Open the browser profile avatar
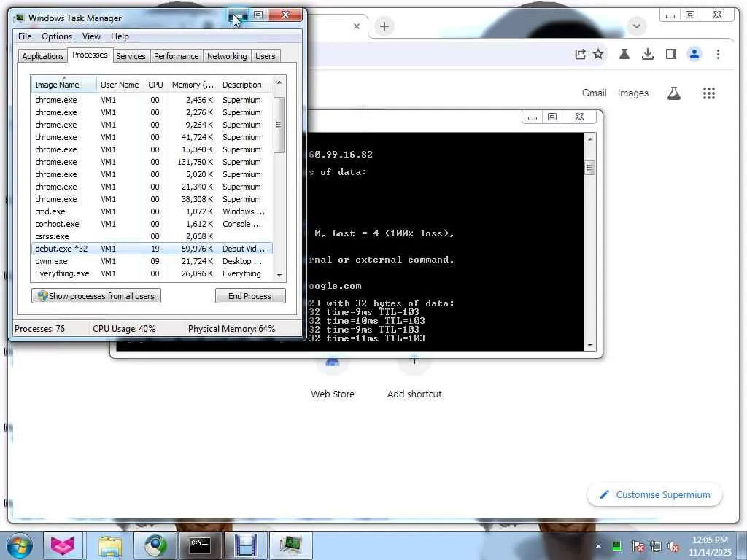Image resolution: width=747 pixels, height=560 pixels. click(694, 54)
